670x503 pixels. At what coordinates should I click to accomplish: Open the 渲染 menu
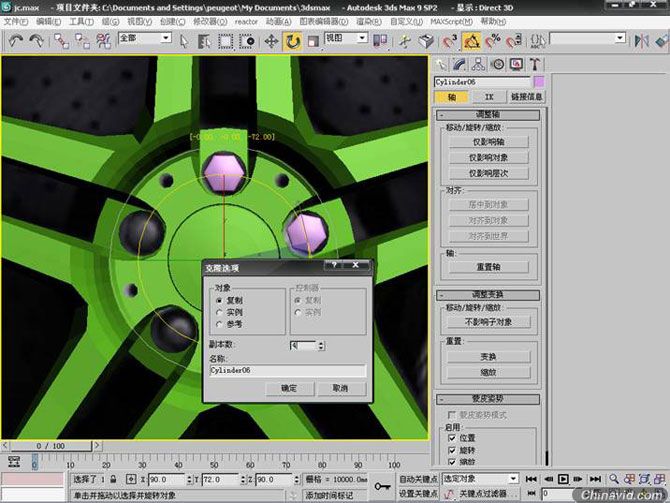click(369, 21)
